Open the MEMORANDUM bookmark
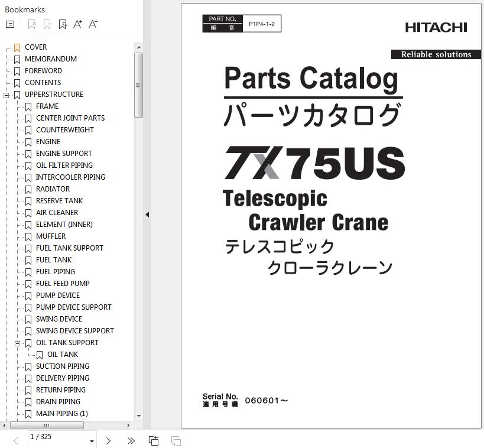The width and height of the screenshot is (484, 448). click(51, 59)
